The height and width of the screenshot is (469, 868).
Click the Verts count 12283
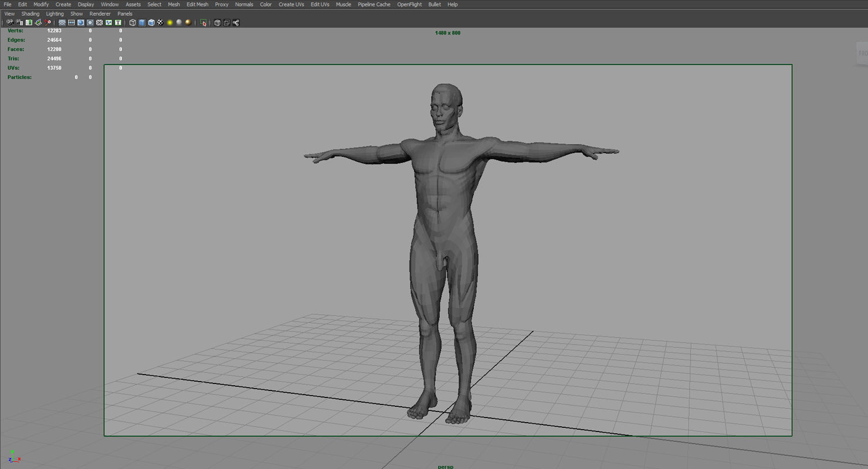[54, 30]
